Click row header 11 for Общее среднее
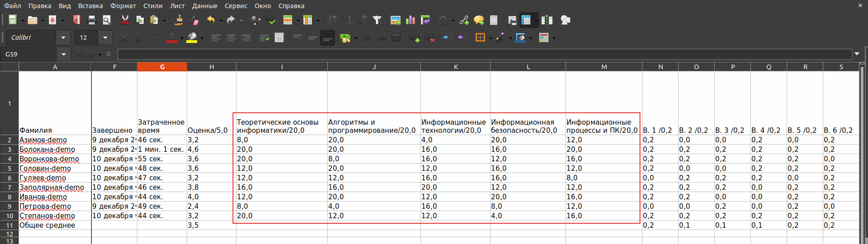Screen dimensions: 868x244 pos(9,225)
